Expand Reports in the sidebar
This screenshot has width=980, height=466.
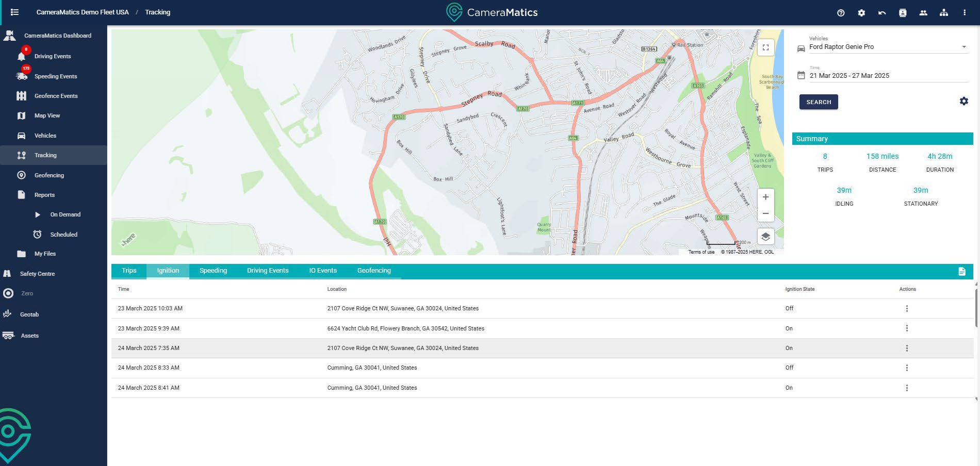coord(44,195)
